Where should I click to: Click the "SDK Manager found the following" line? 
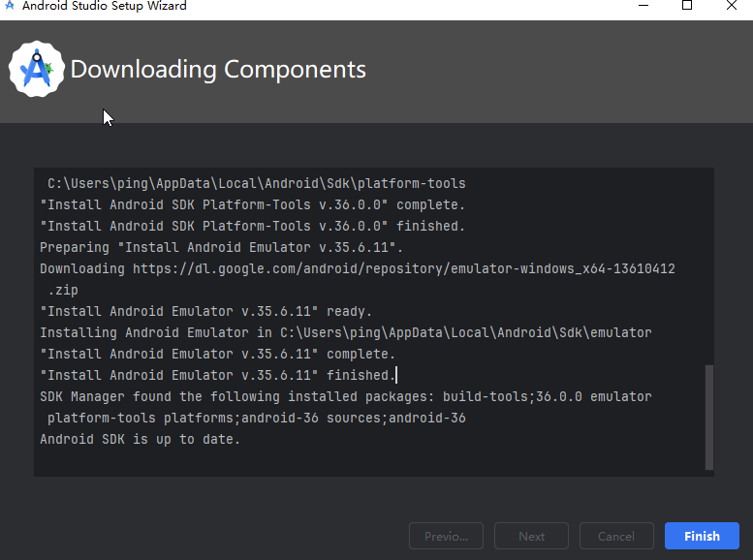click(346, 396)
